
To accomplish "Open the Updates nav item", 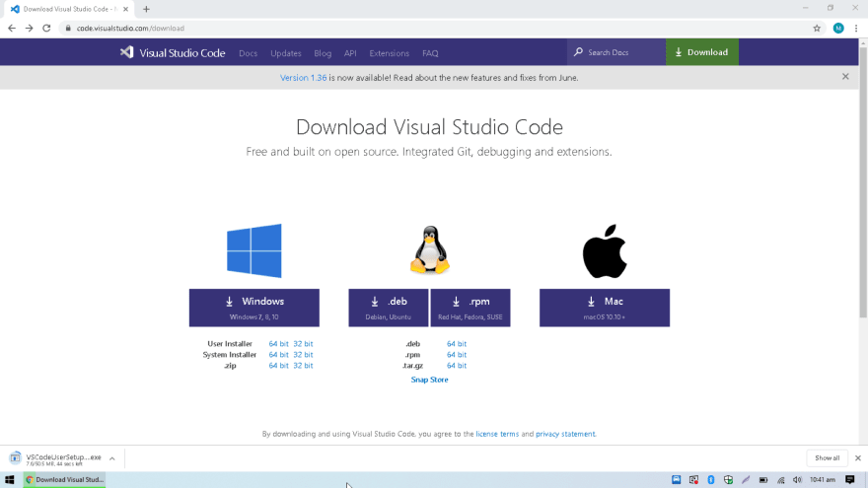I will (286, 53).
